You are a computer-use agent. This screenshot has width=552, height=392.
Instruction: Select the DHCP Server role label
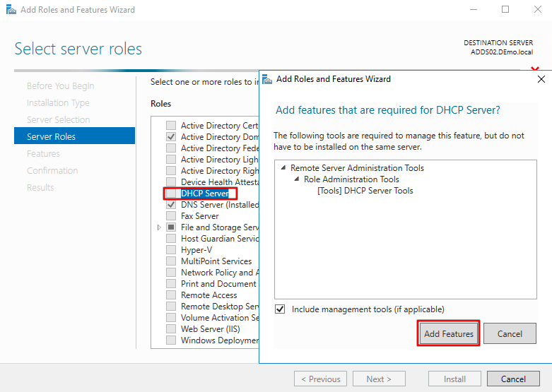pos(205,194)
